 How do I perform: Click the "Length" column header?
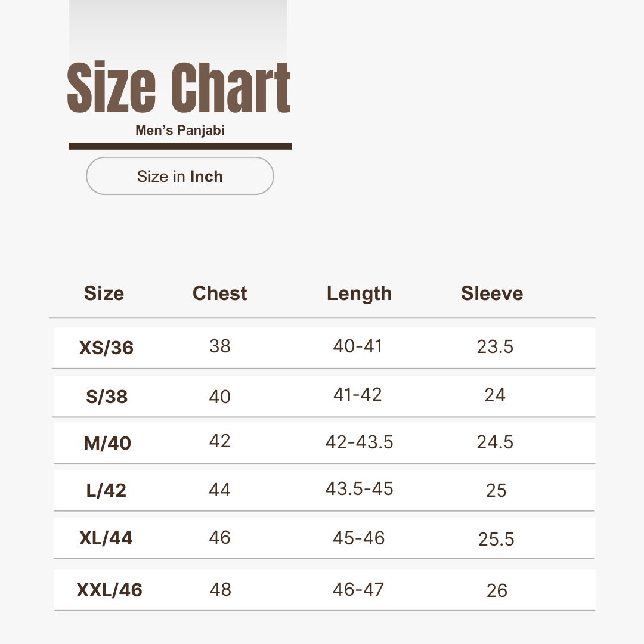(359, 293)
